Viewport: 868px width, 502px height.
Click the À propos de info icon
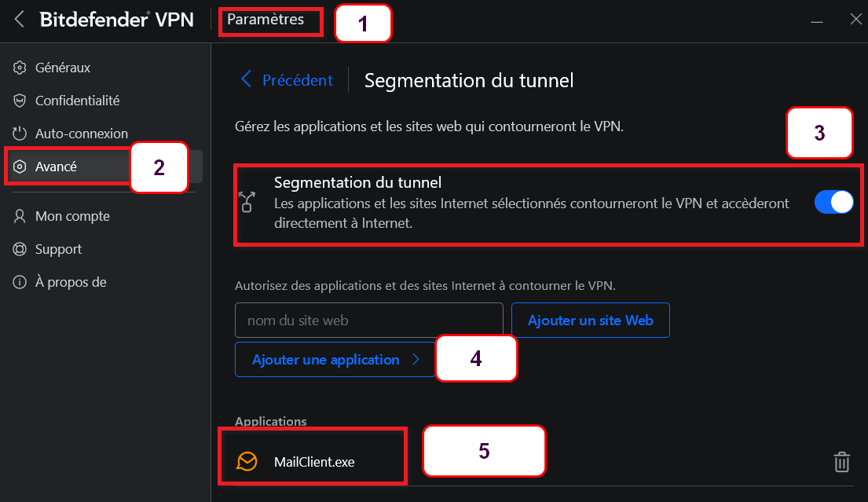(x=20, y=282)
